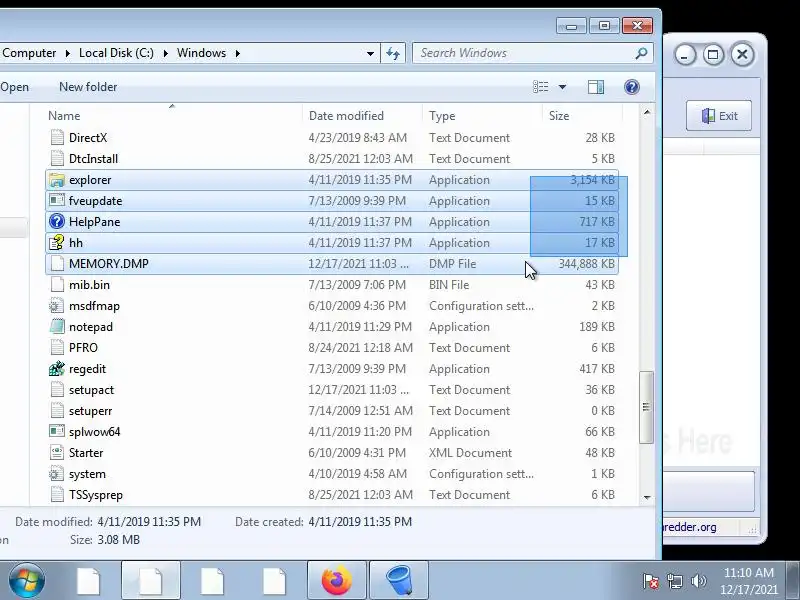Viewport: 800px width, 600px height.
Task: Sort by Date modified column header
Action: click(x=363, y=116)
